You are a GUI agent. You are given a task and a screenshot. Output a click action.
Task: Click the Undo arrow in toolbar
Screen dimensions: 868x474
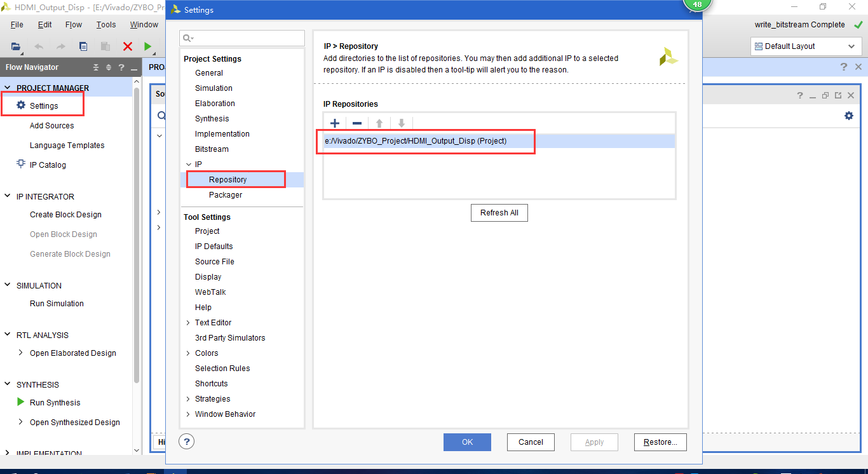point(39,46)
